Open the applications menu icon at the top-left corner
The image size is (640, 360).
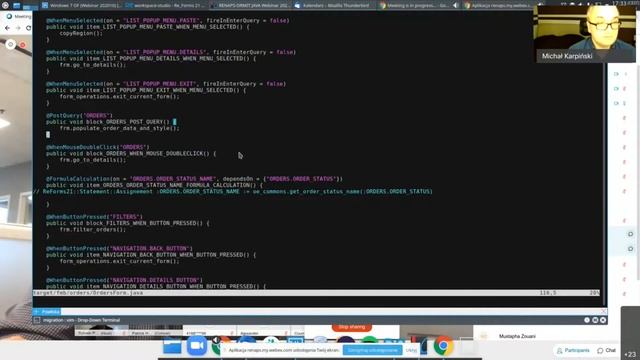(x=5, y=5)
